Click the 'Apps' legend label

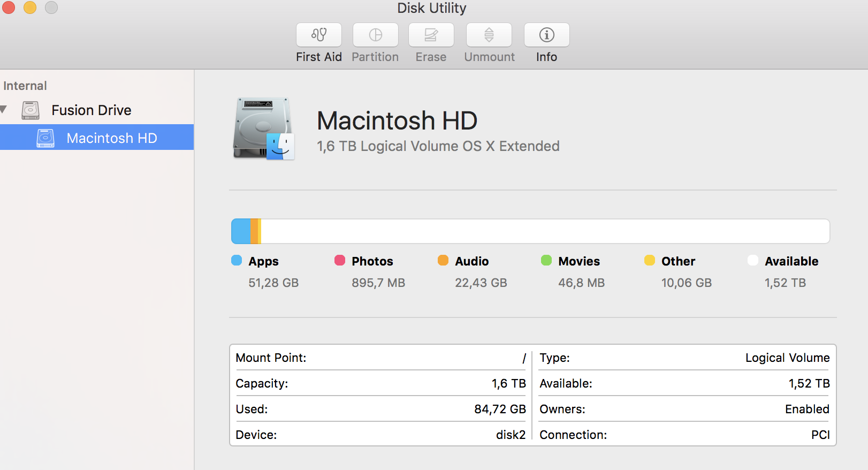pyautogui.click(x=263, y=261)
